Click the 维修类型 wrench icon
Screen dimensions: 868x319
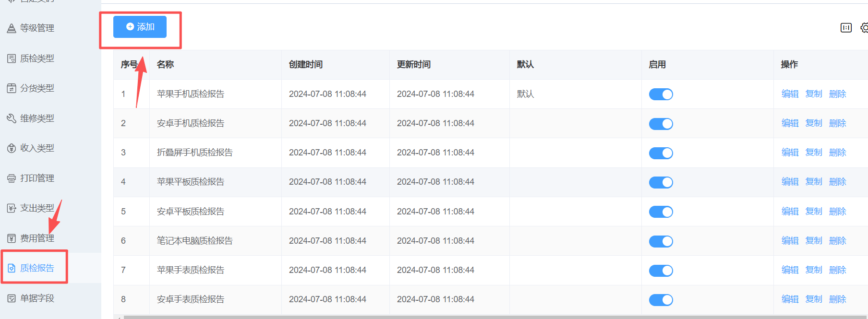[12, 118]
